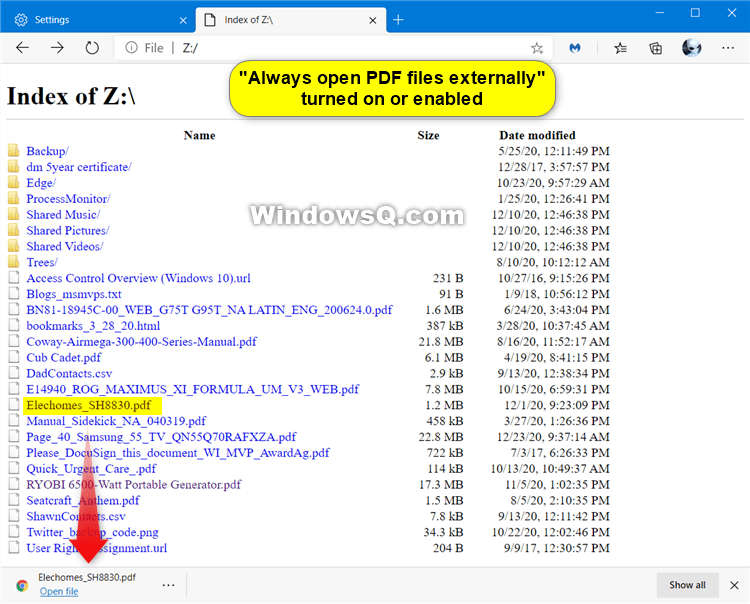Click the Chrome icon on downloaded file
750x604 pixels.
pos(22,585)
